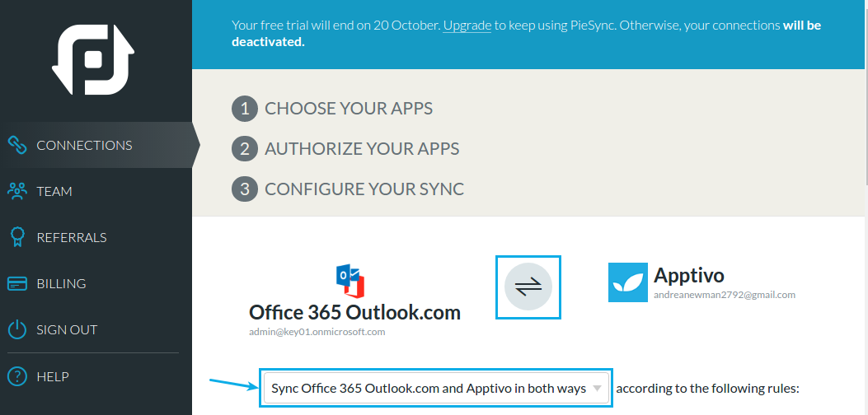868x415 pixels.
Task: Click the Apptivo leaf logo
Action: pyautogui.click(x=628, y=282)
